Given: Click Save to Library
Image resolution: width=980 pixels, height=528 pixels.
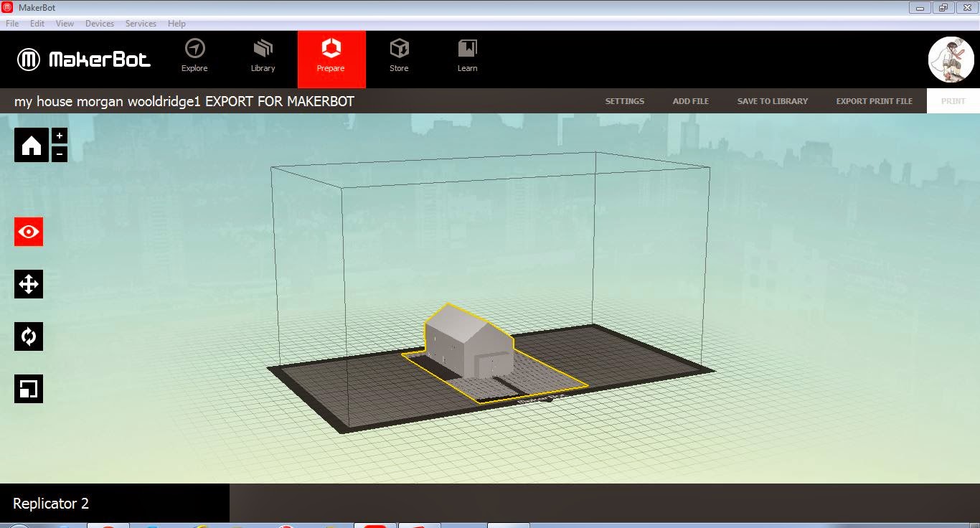Looking at the screenshot, I should coord(773,101).
